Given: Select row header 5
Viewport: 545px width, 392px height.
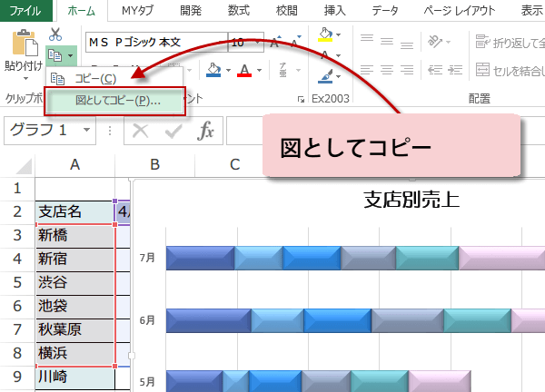Looking at the screenshot, I should coord(17,282).
